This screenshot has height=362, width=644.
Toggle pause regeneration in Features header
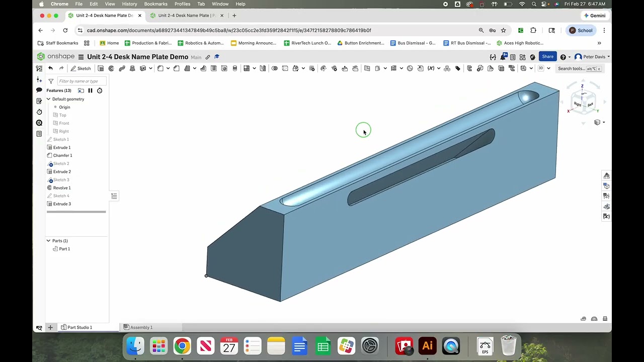click(x=90, y=90)
